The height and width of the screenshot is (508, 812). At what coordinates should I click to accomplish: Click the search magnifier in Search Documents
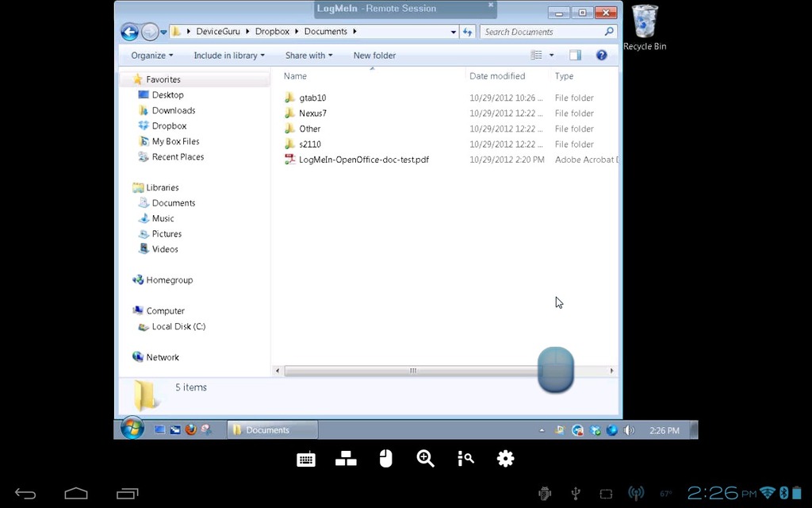click(x=609, y=31)
